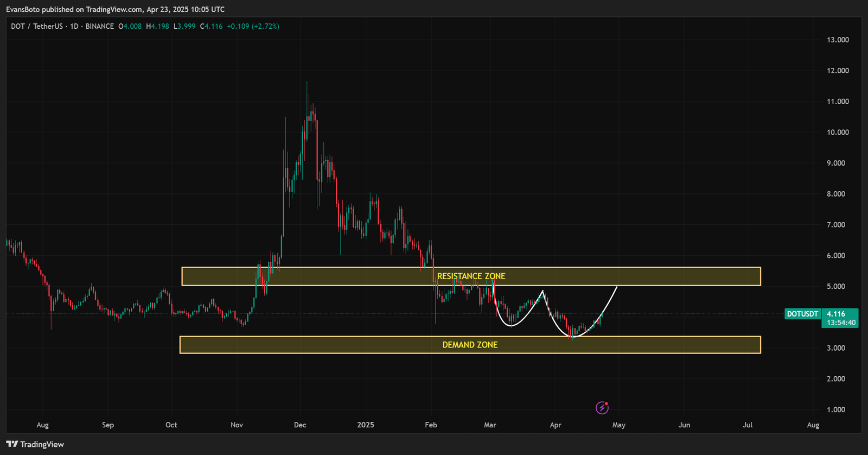The height and width of the screenshot is (455, 868).
Task: Select the current price label 4.116
Action: 836,314
